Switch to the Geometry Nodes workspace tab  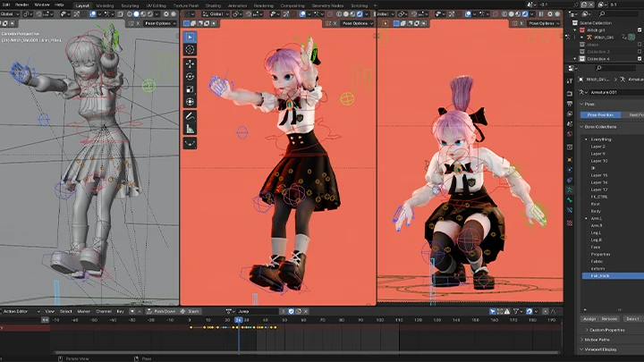[x=327, y=5]
